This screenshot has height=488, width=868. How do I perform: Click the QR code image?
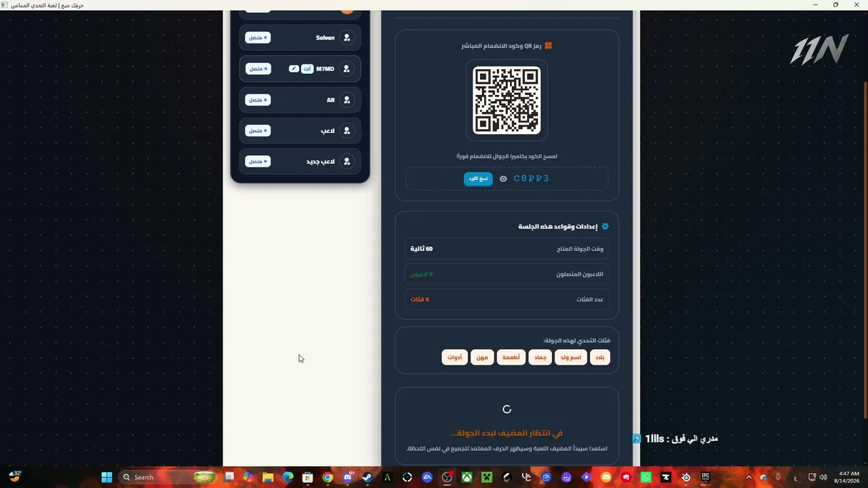(507, 100)
